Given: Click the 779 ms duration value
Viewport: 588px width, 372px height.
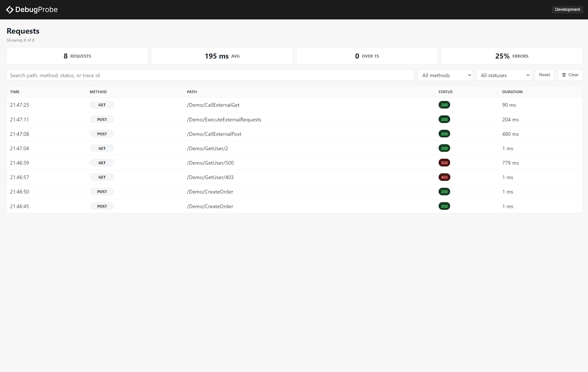Looking at the screenshot, I should coord(510,163).
